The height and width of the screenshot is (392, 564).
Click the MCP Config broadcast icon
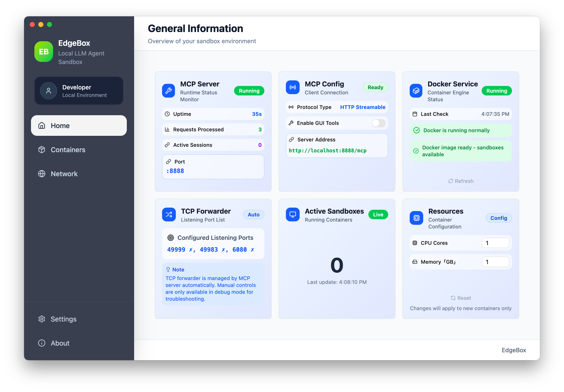(293, 87)
